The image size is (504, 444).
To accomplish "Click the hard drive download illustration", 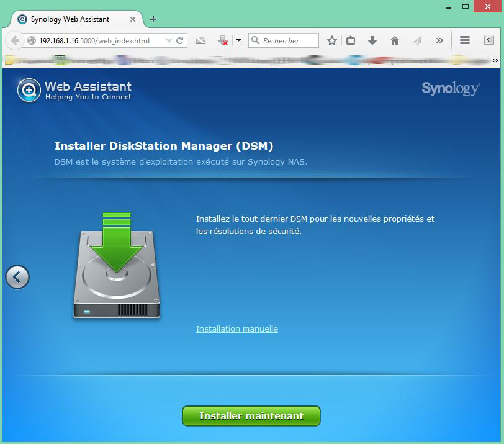I will 117,266.
